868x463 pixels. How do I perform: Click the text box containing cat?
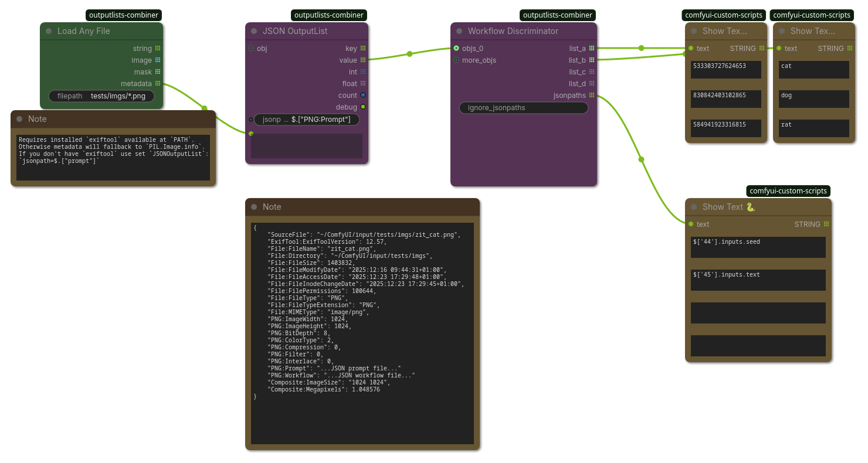point(814,70)
